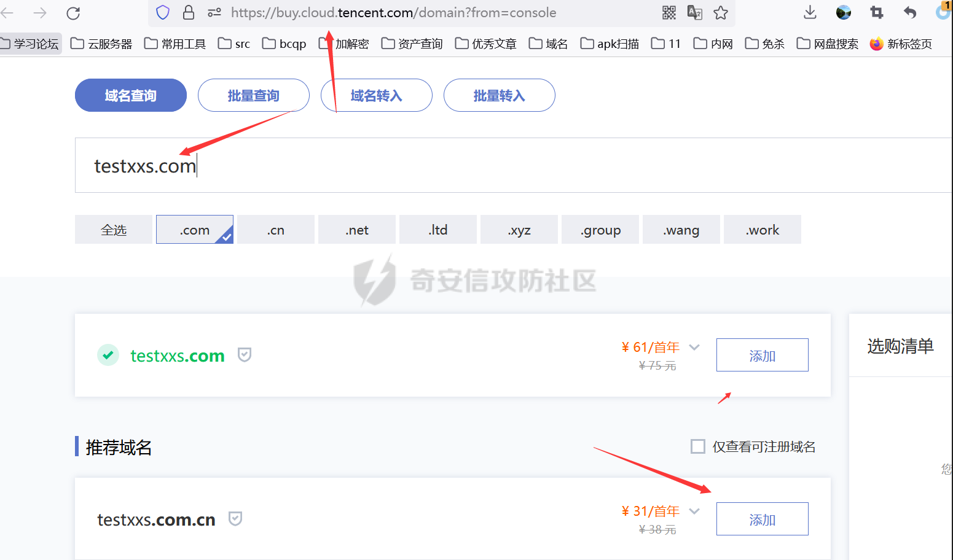Image resolution: width=953 pixels, height=560 pixels.
Task: Open site permissions icon in address bar
Action: [x=214, y=12]
